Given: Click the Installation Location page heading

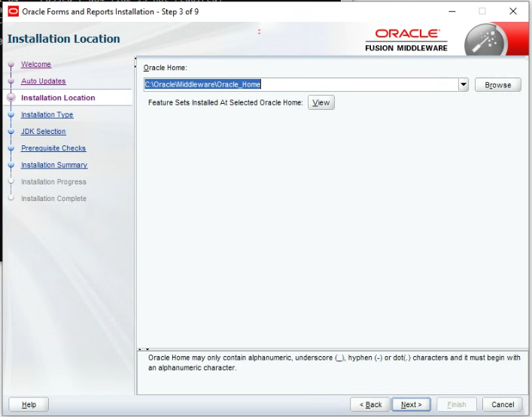Looking at the screenshot, I should (x=64, y=38).
